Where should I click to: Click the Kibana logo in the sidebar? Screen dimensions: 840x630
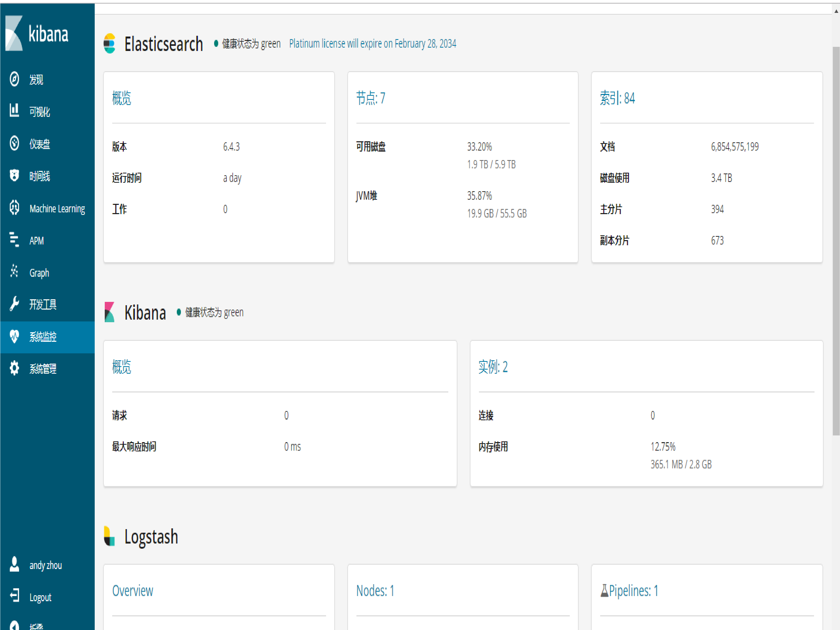(37, 33)
